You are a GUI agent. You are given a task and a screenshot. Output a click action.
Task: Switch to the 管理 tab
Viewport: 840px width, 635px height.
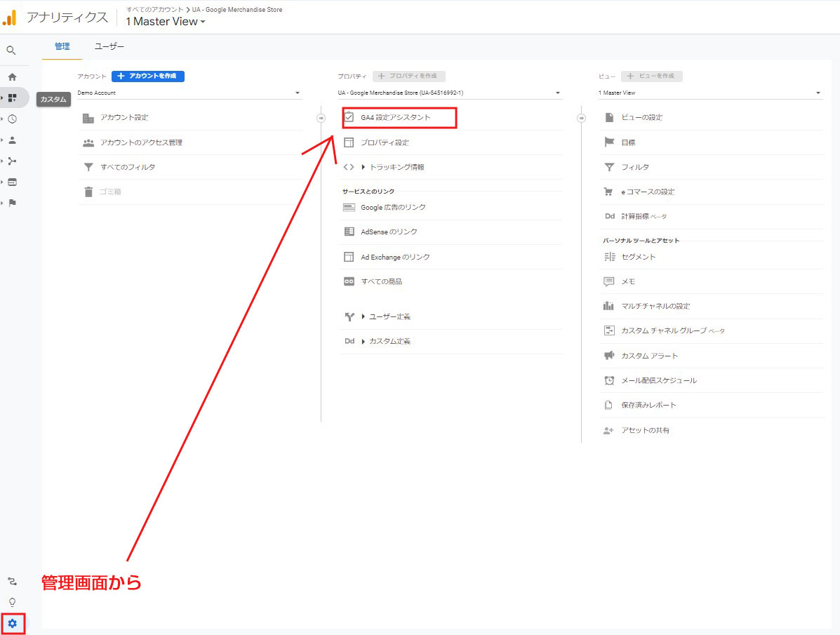point(62,46)
